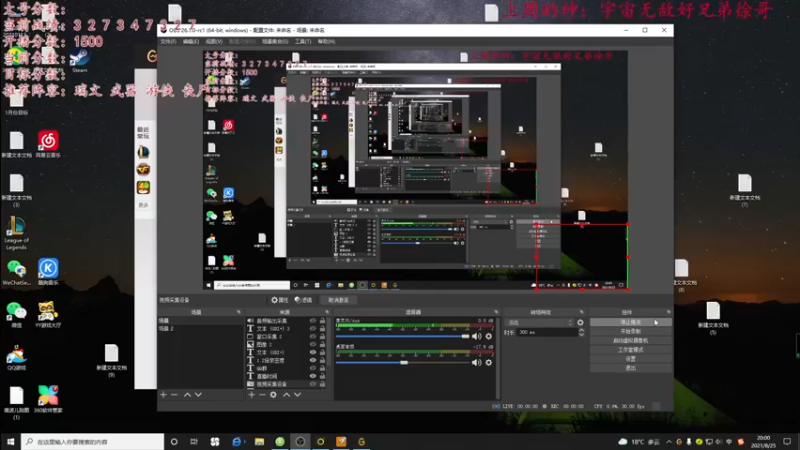Open Task View on the taskbar

[x=194, y=441]
